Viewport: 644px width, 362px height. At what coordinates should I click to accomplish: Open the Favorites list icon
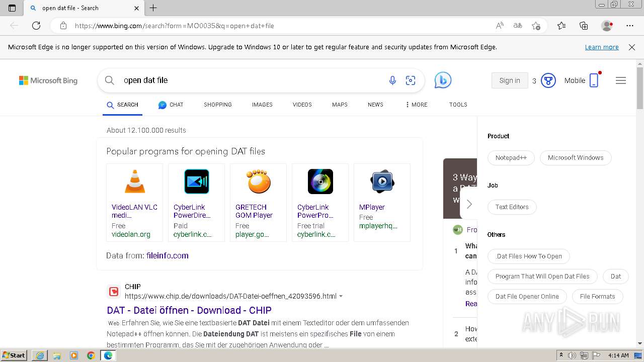tap(561, 26)
